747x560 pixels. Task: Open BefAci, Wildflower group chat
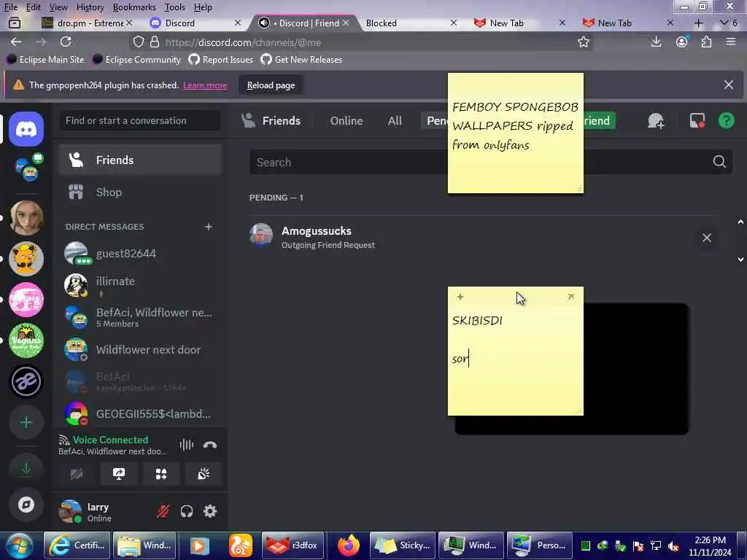(140, 317)
